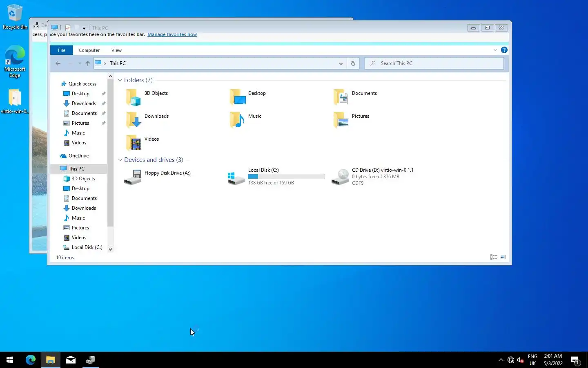Click the "10 items" status text
This screenshot has height=368, width=588.
point(65,258)
